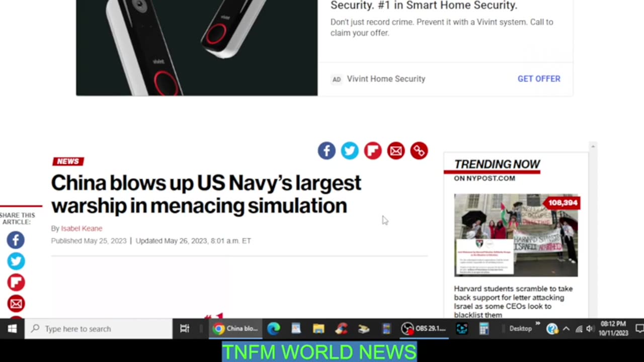Viewport: 644px width, 362px height.
Task: Open CCleaner icon in taskbar
Action: [x=341, y=329]
